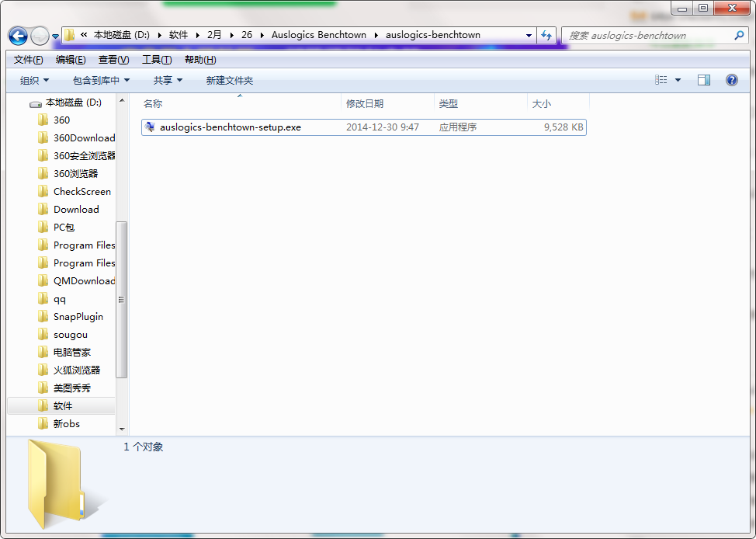Select the sougou folder
This screenshot has height=539, width=756.
[x=71, y=335]
